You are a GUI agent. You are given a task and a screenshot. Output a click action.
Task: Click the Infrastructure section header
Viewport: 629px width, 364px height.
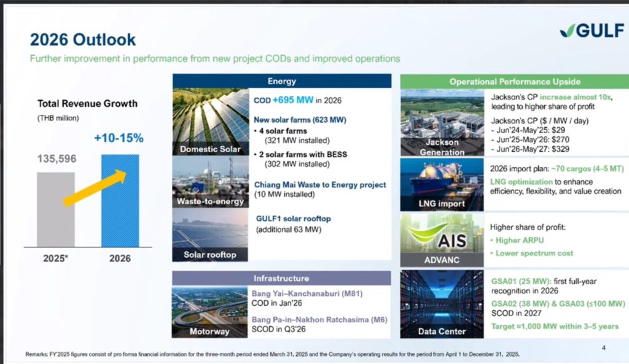pyautogui.click(x=281, y=278)
